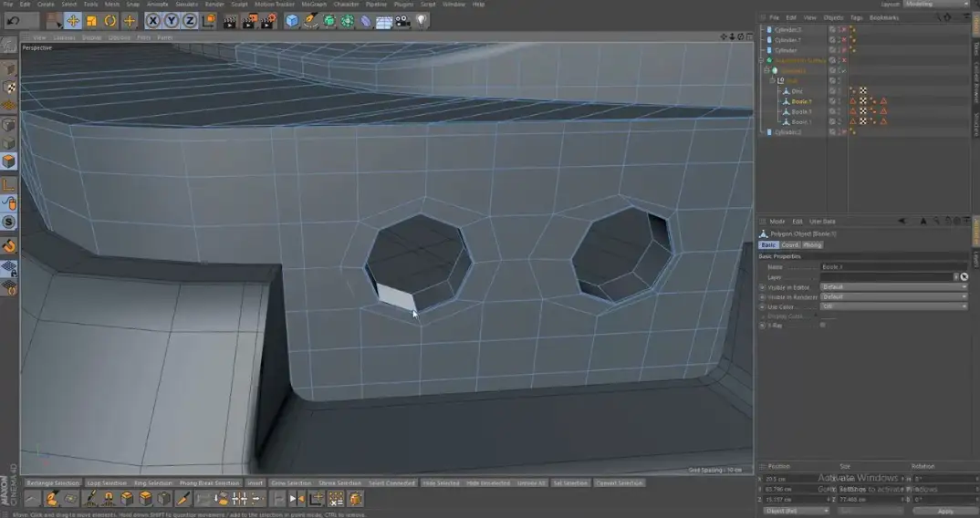Viewport: 980px width, 518px height.
Task: Switch to Basic tab in Attributes
Action: 768,245
